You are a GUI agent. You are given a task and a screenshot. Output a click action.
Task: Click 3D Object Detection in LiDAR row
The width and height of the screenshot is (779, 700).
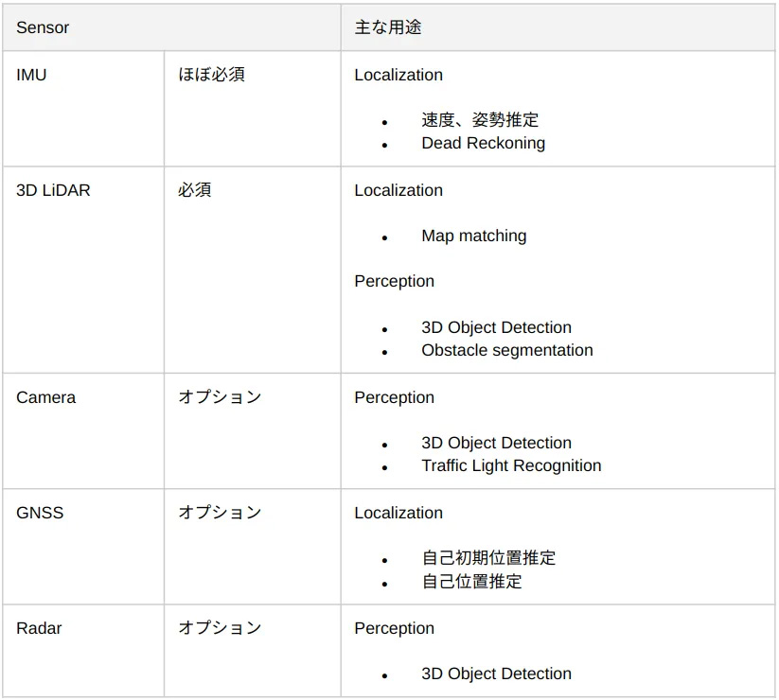tap(496, 327)
